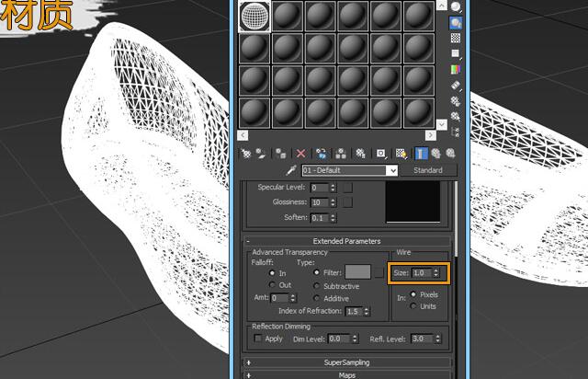Click the Standard material type button
Screen dimensions: 588x379
[x=427, y=171]
